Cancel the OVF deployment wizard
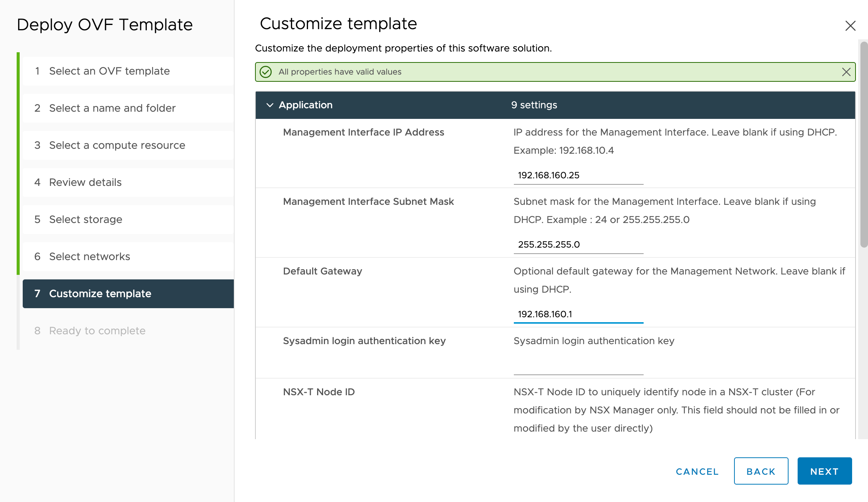 [697, 471]
